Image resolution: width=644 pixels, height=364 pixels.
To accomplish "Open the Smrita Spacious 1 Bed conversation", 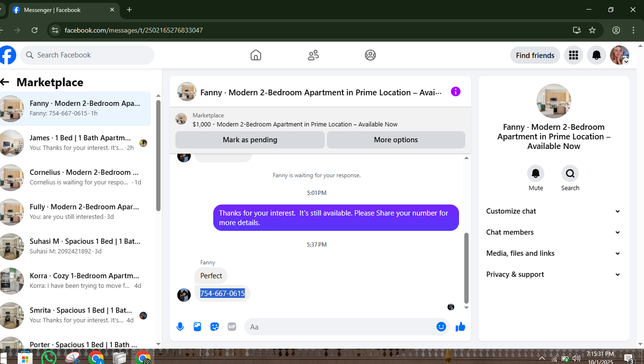I will click(x=76, y=316).
